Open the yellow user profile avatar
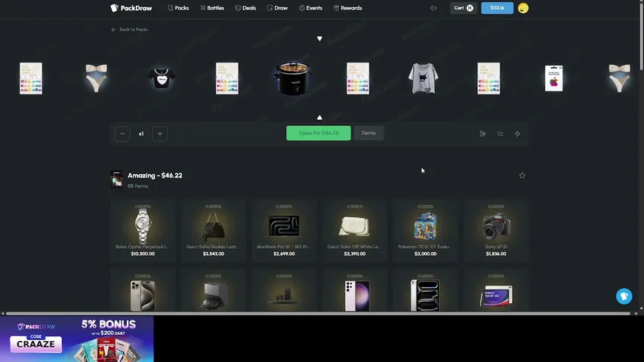This screenshot has height=362, width=644. [x=523, y=8]
